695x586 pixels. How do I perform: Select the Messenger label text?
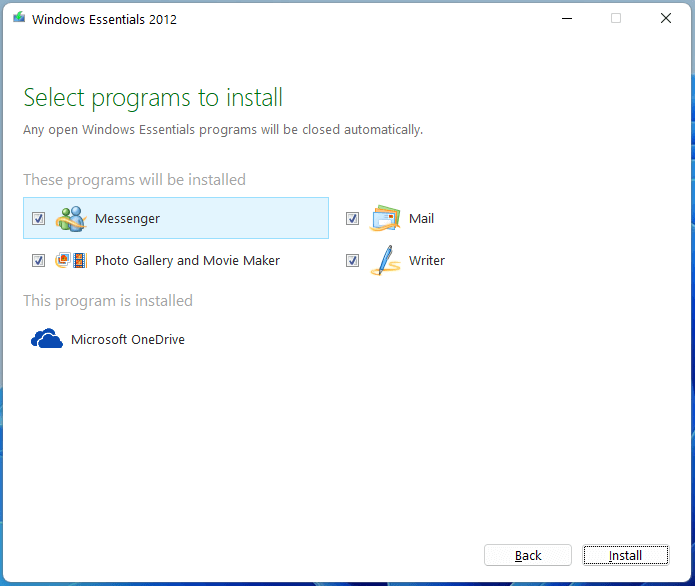(x=127, y=219)
